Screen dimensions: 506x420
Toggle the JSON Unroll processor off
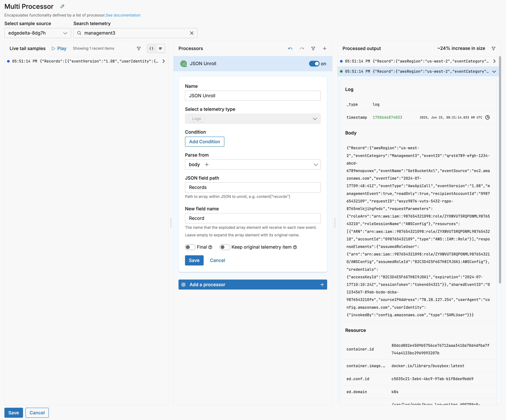pos(314,64)
